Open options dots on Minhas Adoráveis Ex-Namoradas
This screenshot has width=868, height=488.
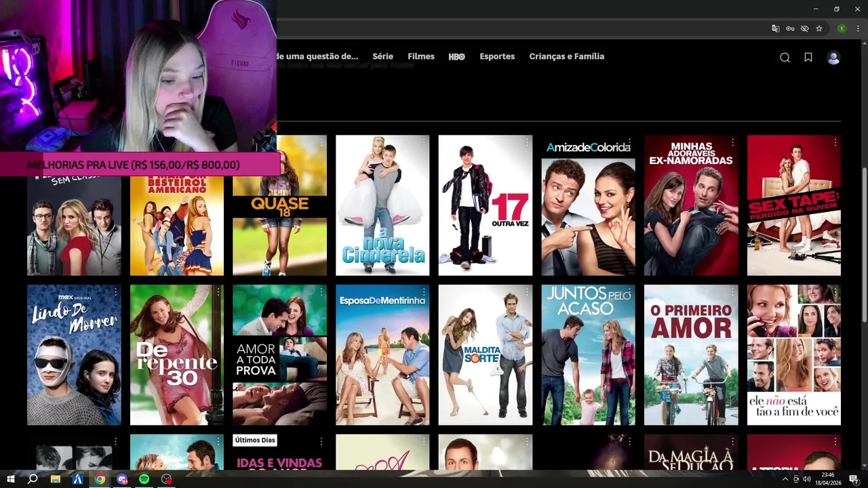[732, 143]
